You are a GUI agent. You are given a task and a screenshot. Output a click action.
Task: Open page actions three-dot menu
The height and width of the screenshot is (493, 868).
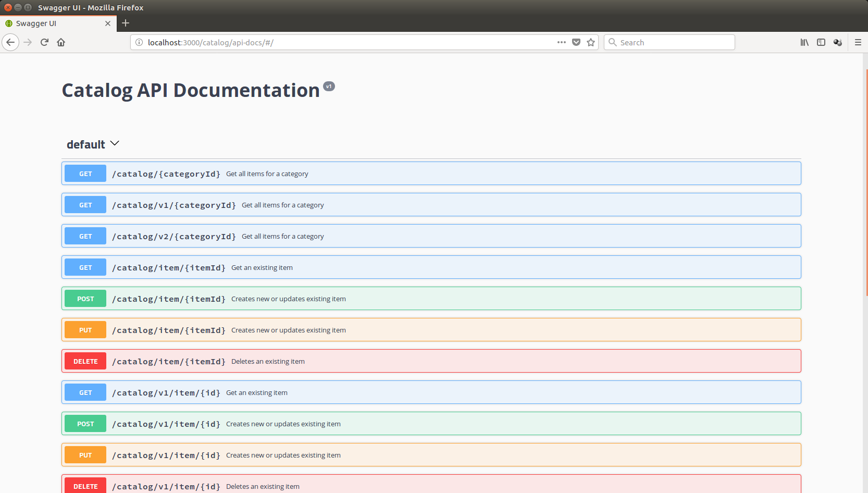coord(561,42)
